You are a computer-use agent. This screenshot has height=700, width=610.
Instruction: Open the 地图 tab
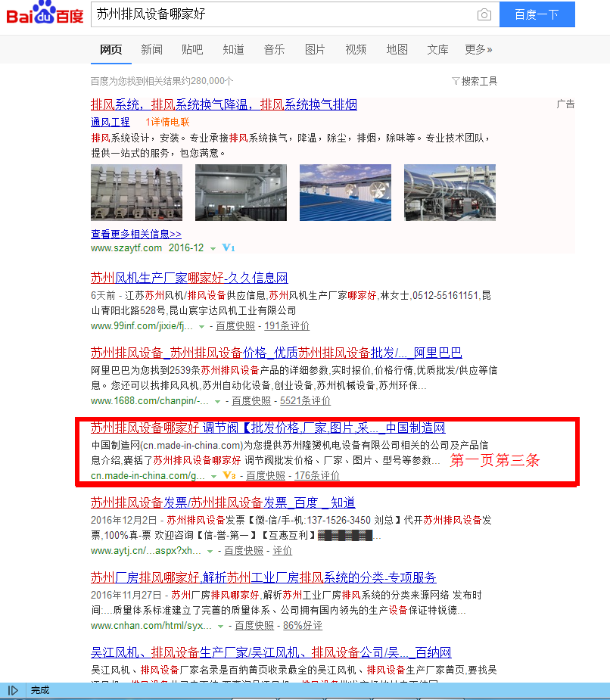[397, 49]
